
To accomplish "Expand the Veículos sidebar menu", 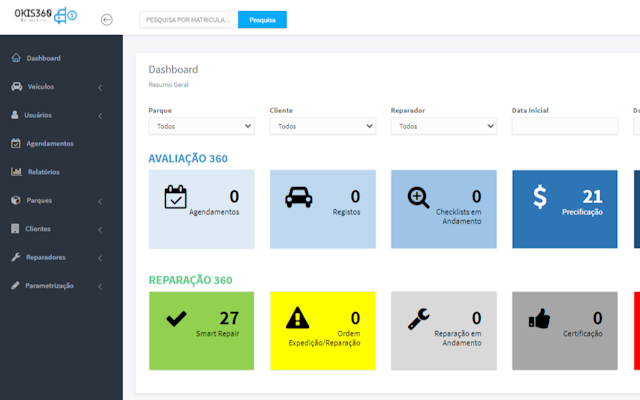I will tap(60, 87).
